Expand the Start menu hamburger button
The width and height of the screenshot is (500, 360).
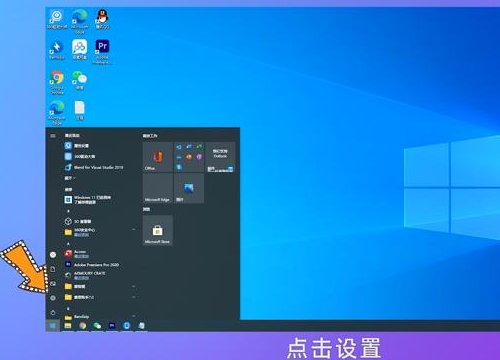pyautogui.click(x=53, y=136)
